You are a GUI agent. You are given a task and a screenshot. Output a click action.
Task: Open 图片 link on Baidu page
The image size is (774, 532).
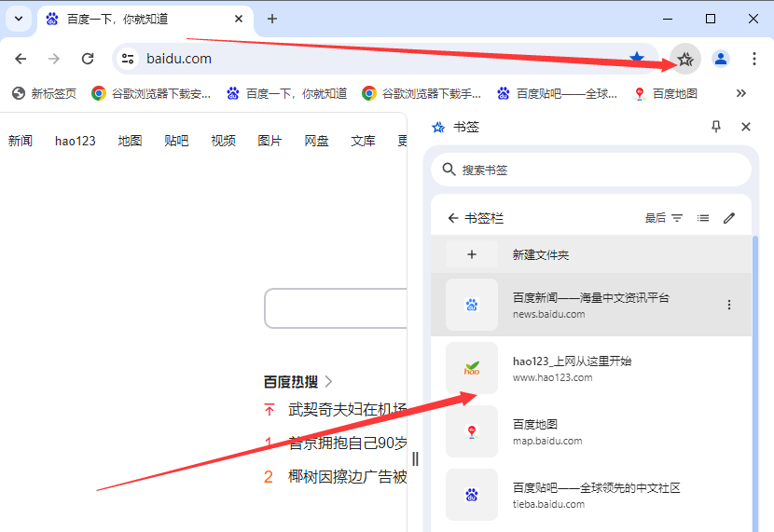click(270, 141)
